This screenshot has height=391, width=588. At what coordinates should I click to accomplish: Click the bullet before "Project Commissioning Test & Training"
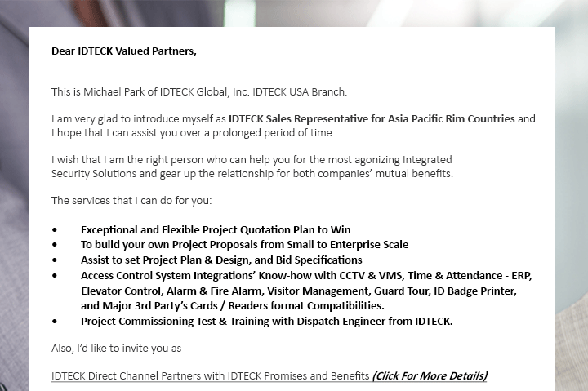pos(56,322)
